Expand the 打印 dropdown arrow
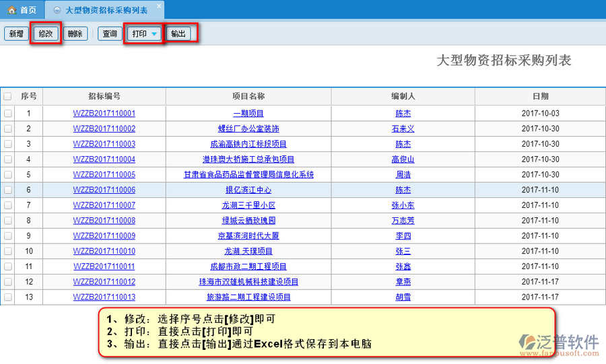The width and height of the screenshot is (606, 364). (x=154, y=34)
